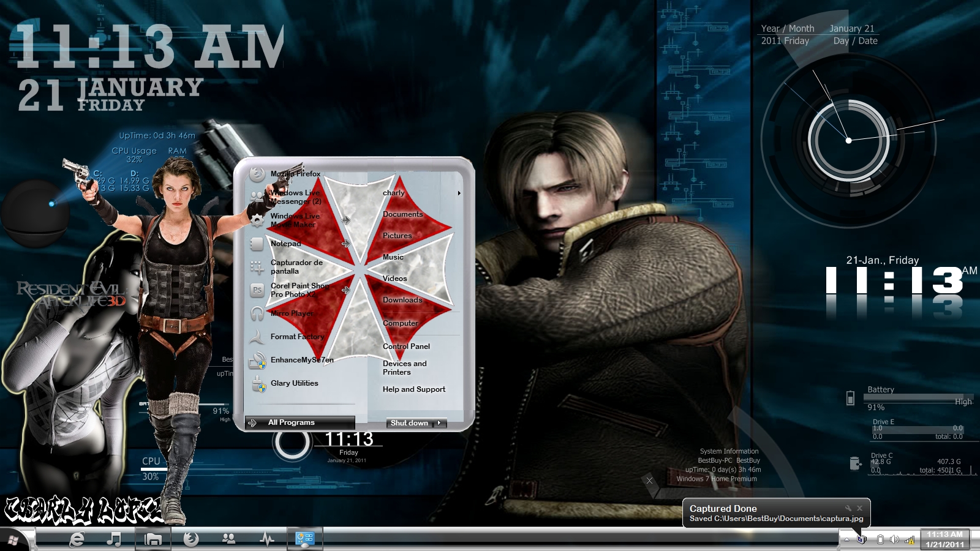980x551 pixels.
Task: Open Computer from the Start menu
Action: coord(401,323)
